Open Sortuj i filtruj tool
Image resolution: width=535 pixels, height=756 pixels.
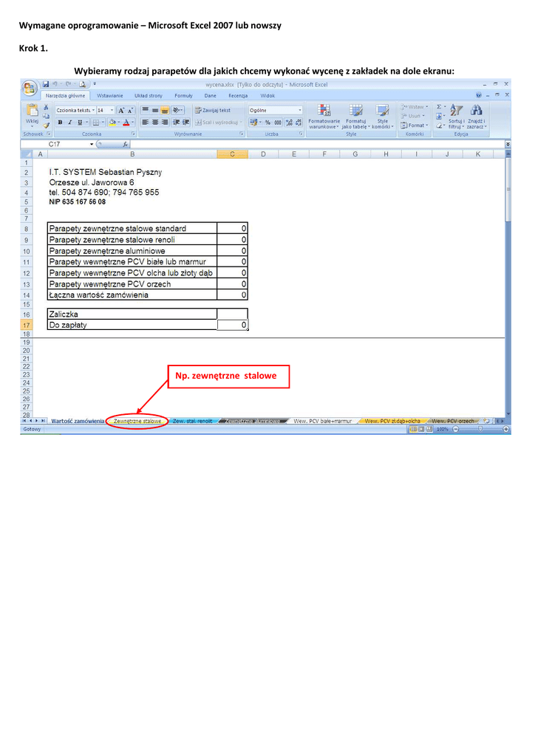pos(456,111)
